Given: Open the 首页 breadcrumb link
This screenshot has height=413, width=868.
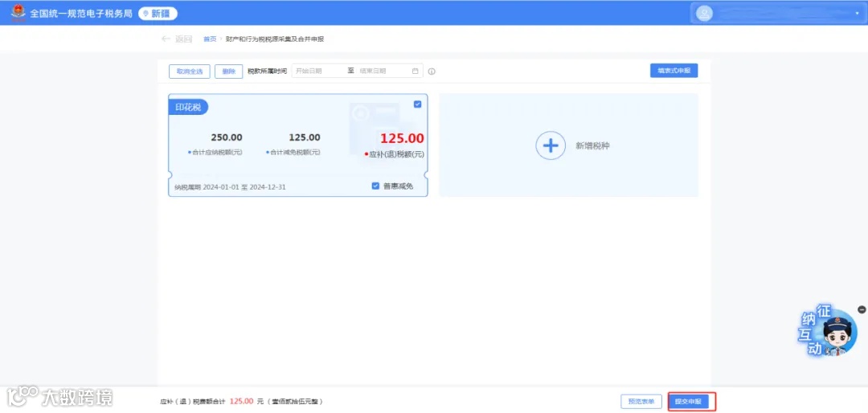Looking at the screenshot, I should tap(210, 39).
